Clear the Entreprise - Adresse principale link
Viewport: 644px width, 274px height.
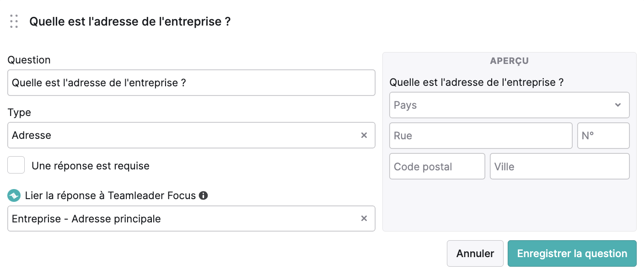364,218
